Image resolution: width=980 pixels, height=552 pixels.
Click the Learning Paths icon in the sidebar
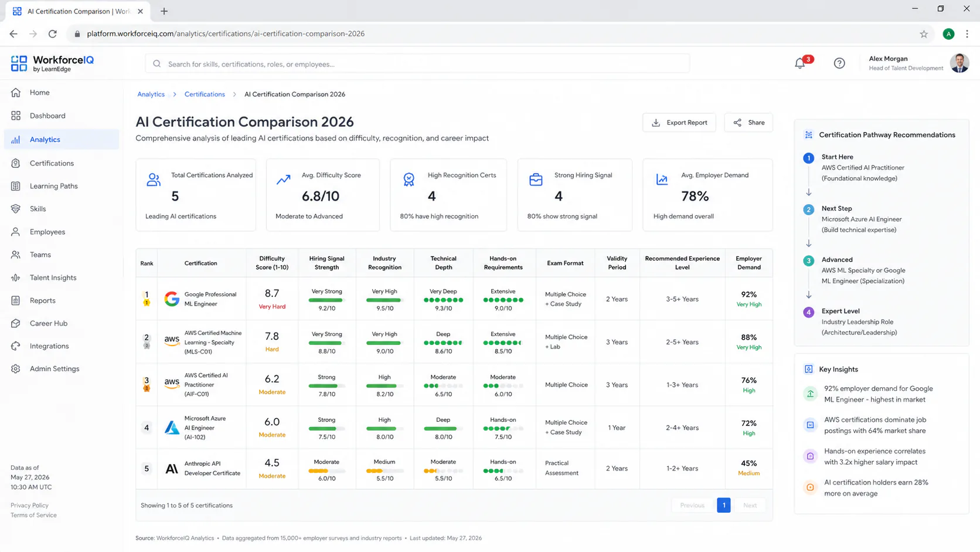(16, 186)
